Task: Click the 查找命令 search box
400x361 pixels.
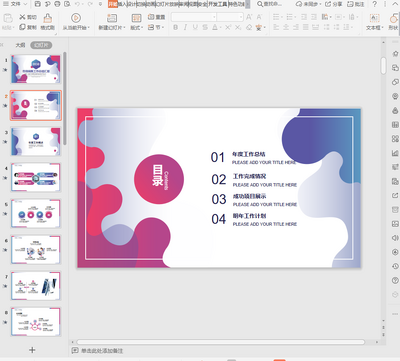Action: tap(270, 4)
